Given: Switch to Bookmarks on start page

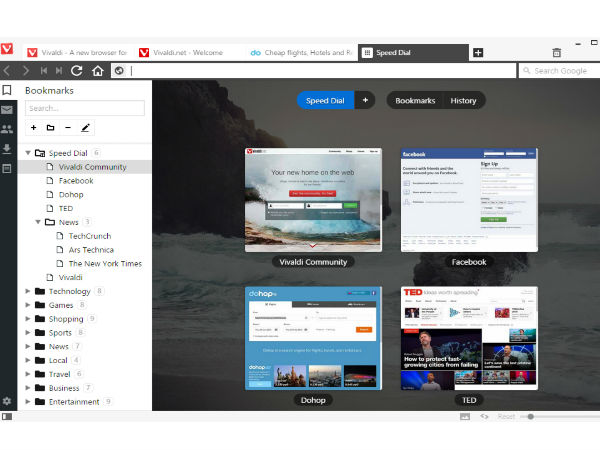Looking at the screenshot, I should (x=415, y=101).
